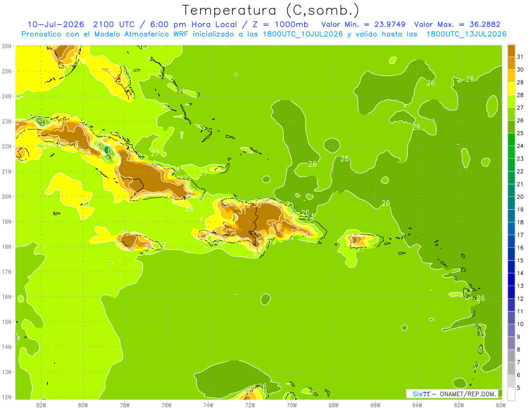
Task: Click the '66W' longitude axis label
Action: [376, 405]
